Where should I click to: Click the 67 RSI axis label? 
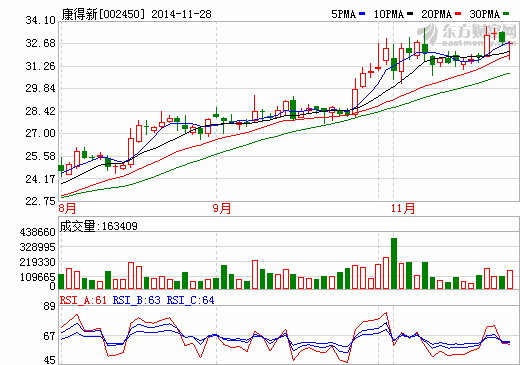click(x=49, y=336)
